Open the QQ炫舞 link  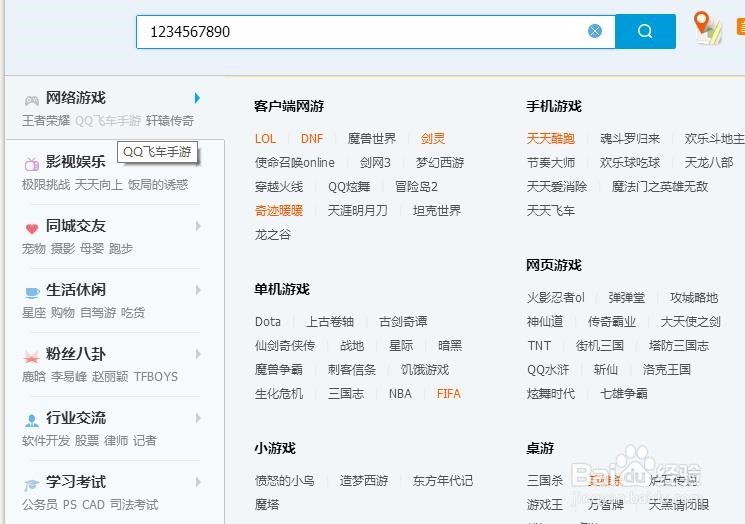[x=349, y=187]
